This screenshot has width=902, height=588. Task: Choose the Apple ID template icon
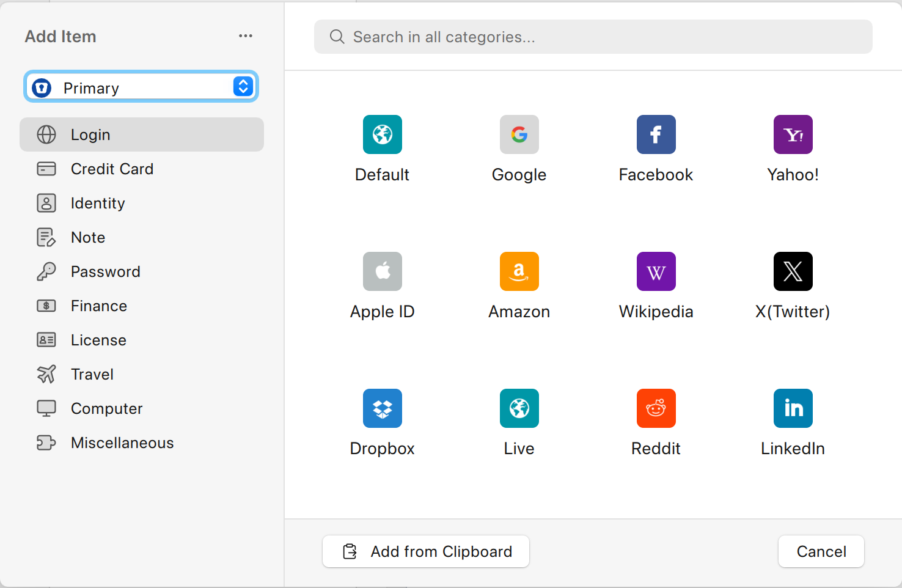tap(383, 271)
